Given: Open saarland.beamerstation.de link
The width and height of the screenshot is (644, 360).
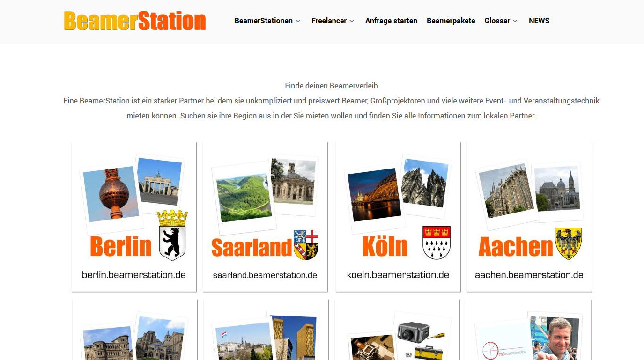Looking at the screenshot, I should (265, 275).
